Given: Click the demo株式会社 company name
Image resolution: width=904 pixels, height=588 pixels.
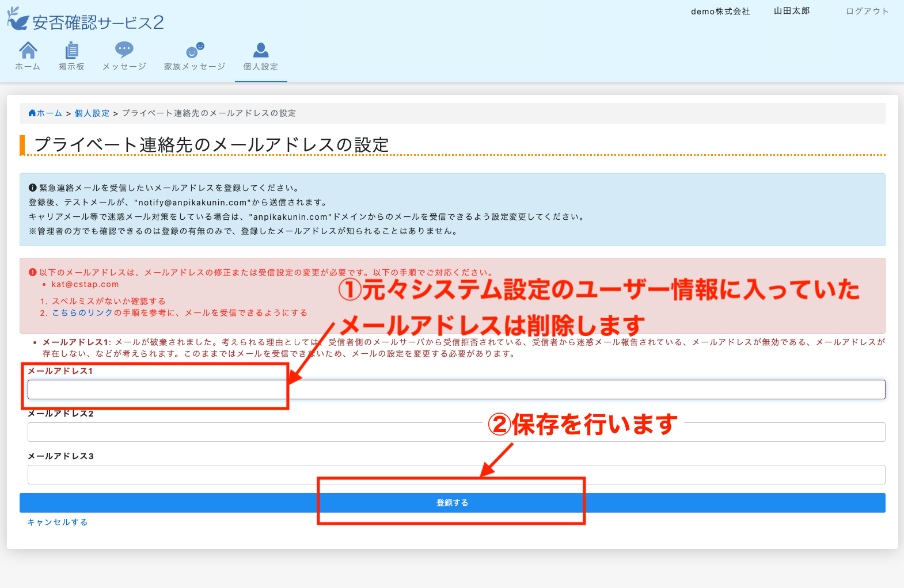Looking at the screenshot, I should click(x=720, y=12).
